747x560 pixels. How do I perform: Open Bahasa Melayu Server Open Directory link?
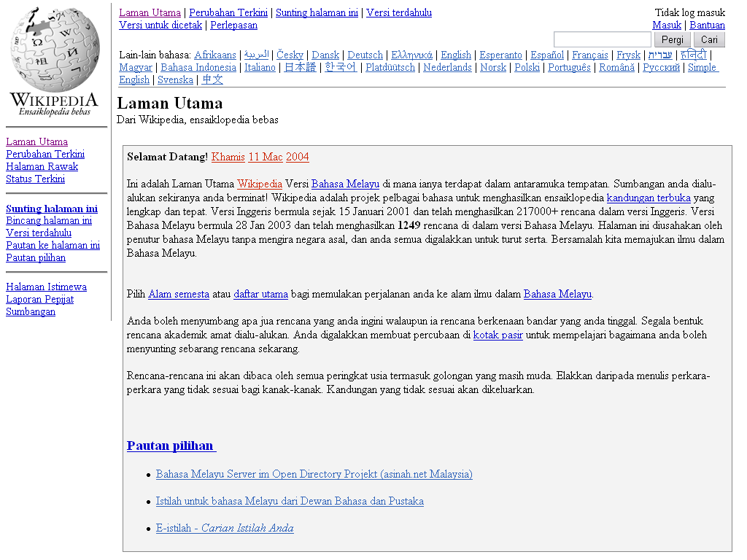tap(314, 474)
